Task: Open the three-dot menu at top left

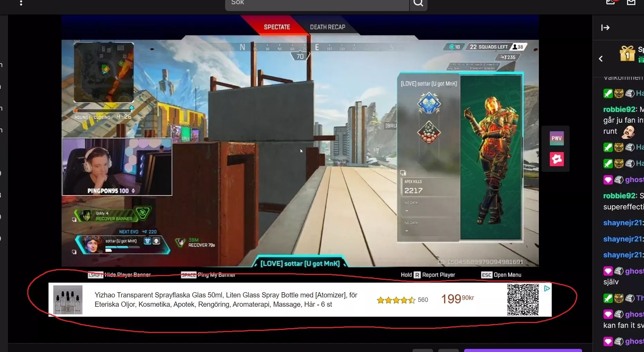Action: (21, 3)
